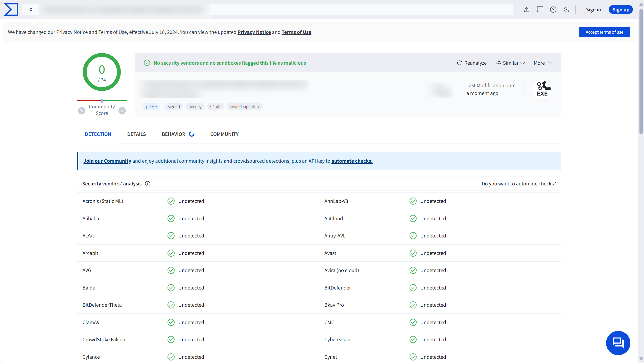Switch to the DETECTION tab
The width and height of the screenshot is (644, 363).
coord(98,134)
